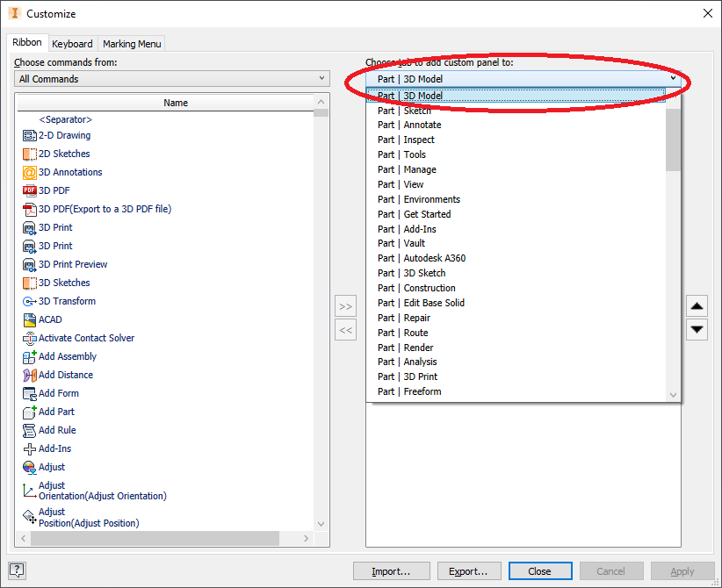Open the All Commands dropdown

coord(172,79)
